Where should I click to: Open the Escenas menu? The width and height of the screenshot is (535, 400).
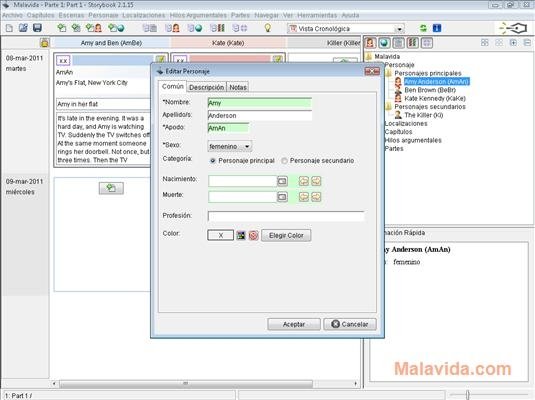click(x=71, y=15)
